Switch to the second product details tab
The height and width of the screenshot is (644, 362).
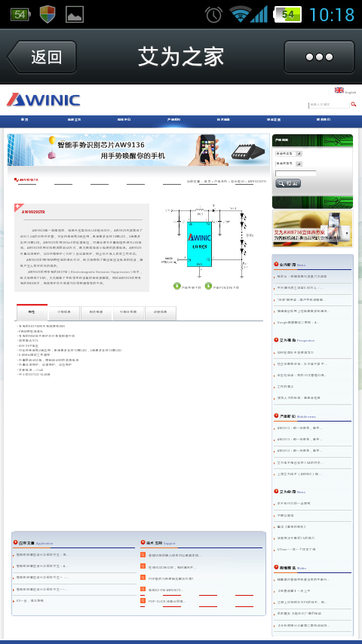pyautogui.click(x=64, y=313)
